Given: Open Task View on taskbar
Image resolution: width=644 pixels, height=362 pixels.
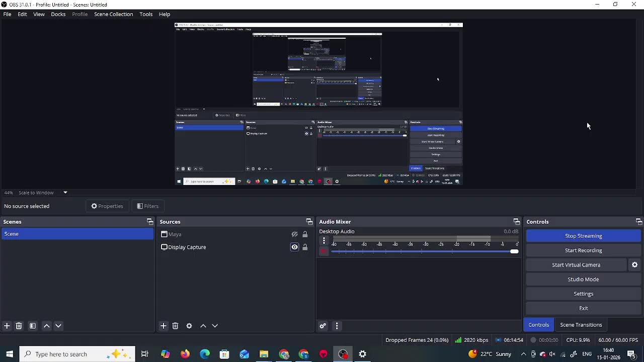Looking at the screenshot, I should (x=145, y=354).
